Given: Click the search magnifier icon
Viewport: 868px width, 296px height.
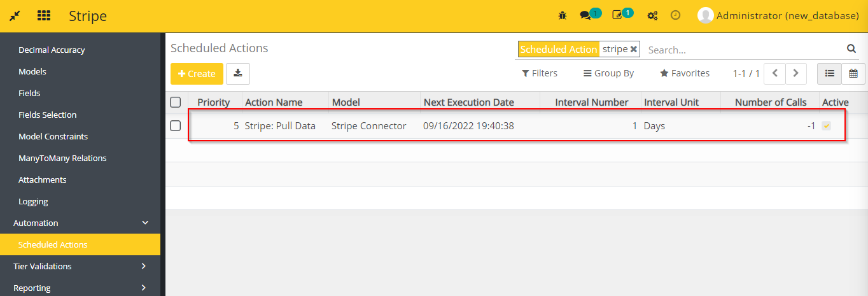Looking at the screenshot, I should (851, 49).
